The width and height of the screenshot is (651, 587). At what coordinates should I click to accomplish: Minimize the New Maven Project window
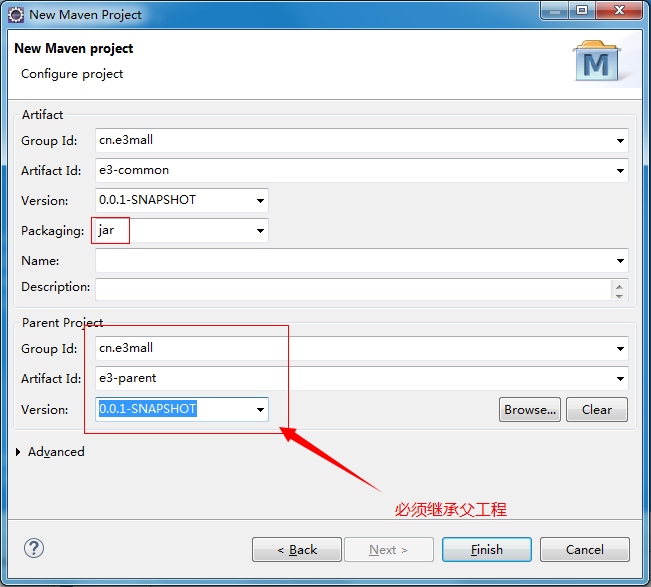point(555,10)
